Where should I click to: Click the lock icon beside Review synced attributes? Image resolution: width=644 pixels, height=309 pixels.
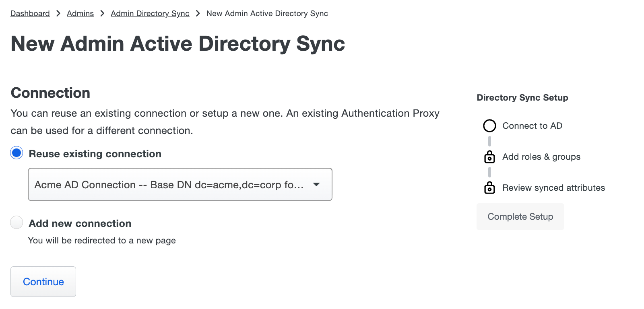tap(489, 187)
